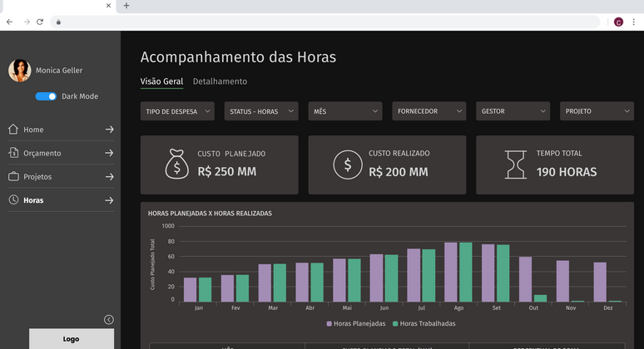Reload the page with browser refresh icon

(x=40, y=22)
